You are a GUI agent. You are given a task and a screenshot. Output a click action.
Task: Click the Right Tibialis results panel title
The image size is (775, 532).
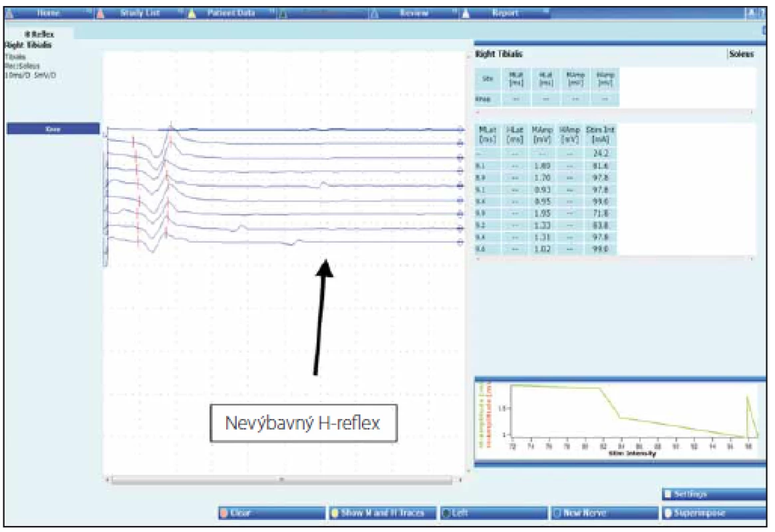tap(499, 54)
